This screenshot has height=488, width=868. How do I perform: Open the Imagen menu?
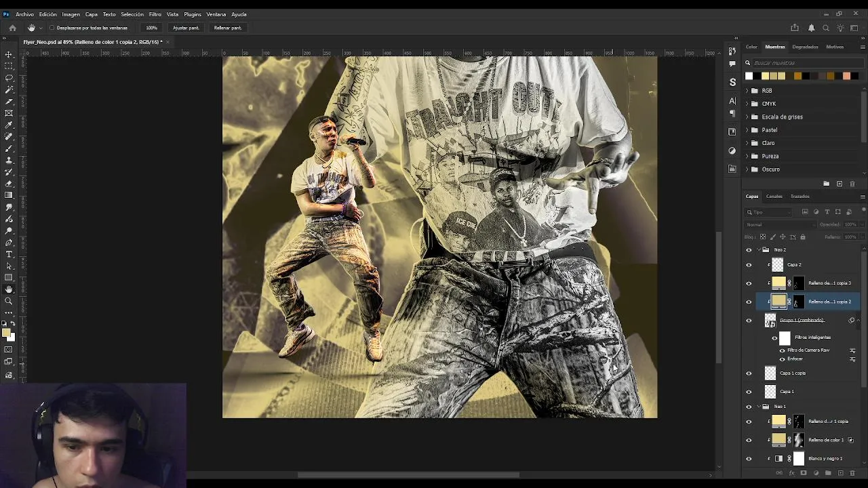pos(71,14)
